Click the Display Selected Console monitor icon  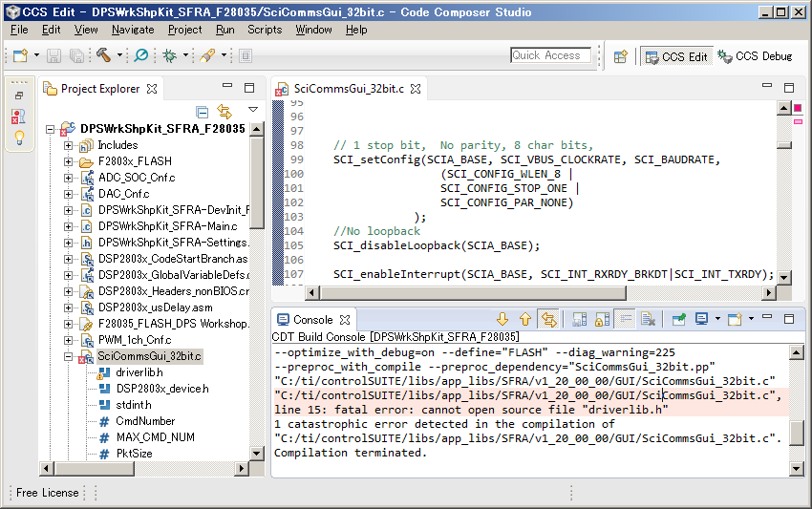(701, 319)
